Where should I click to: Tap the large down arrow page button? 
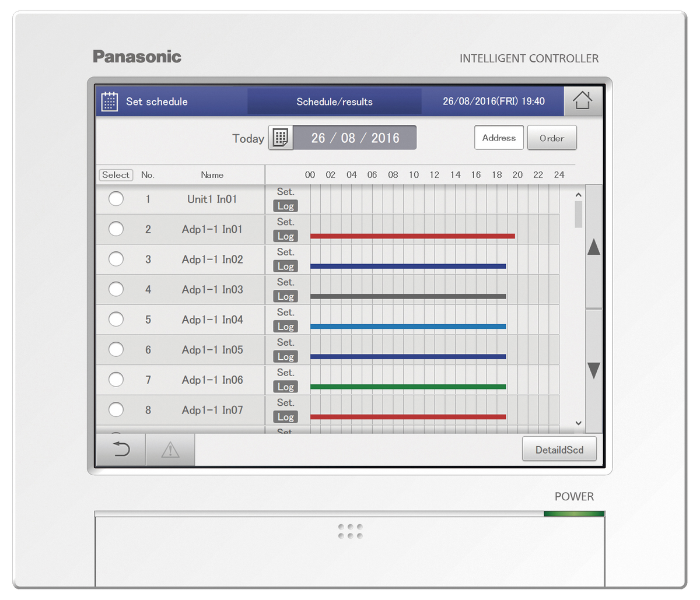click(x=594, y=371)
